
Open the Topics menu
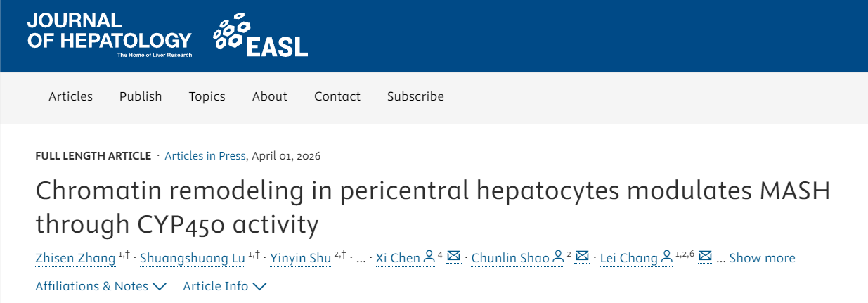[207, 96]
